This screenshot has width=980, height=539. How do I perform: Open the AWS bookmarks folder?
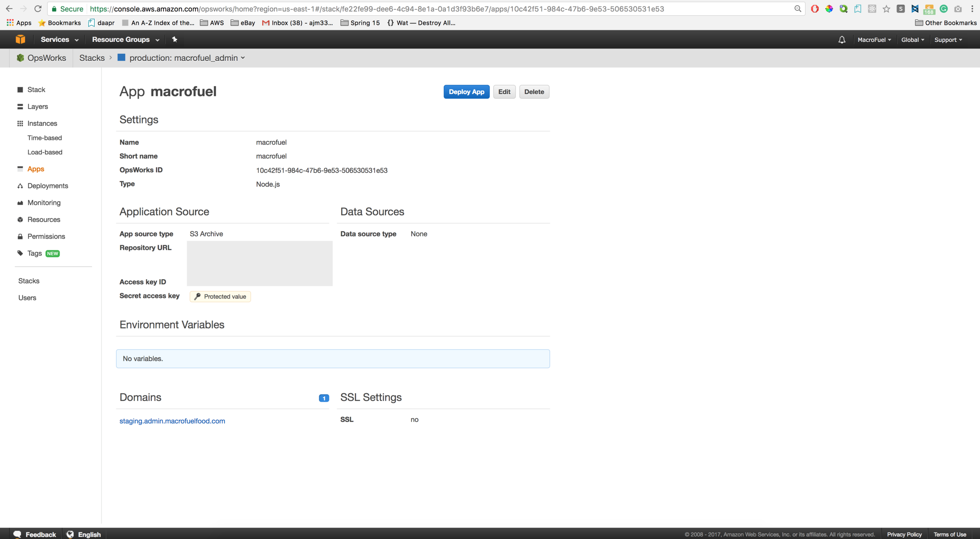212,23
